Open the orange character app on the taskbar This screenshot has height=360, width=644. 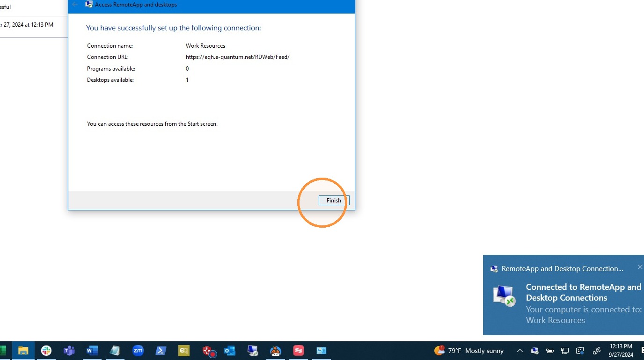coord(276,351)
